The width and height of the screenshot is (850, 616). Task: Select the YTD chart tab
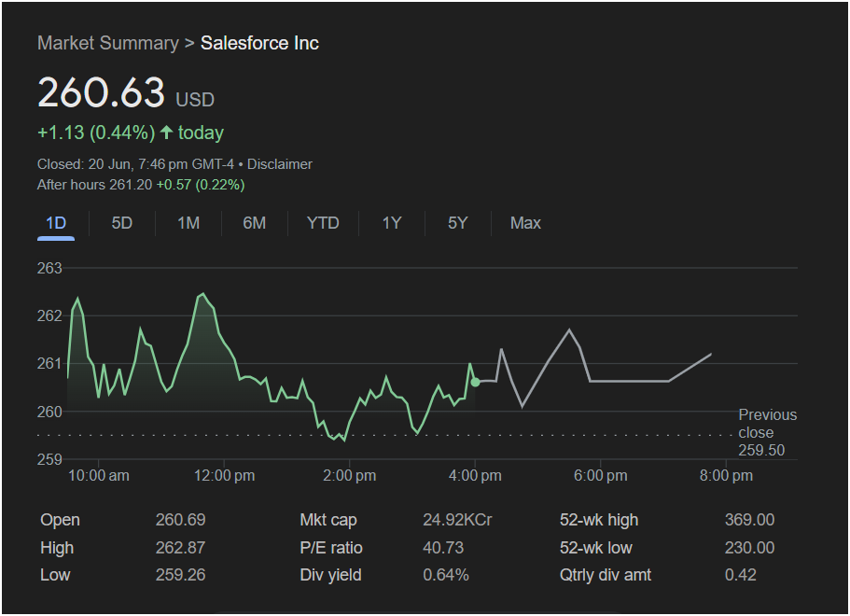[323, 223]
